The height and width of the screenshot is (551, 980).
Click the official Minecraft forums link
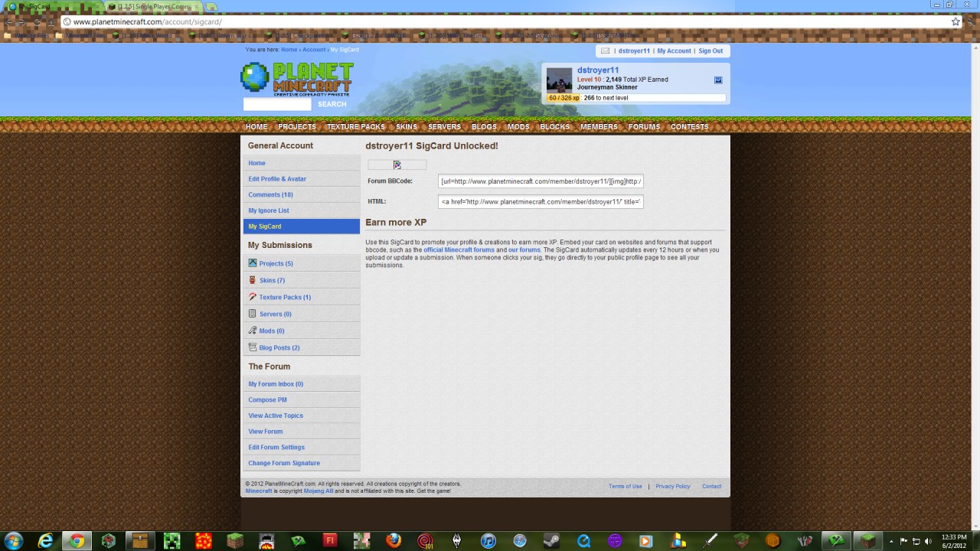(459, 250)
